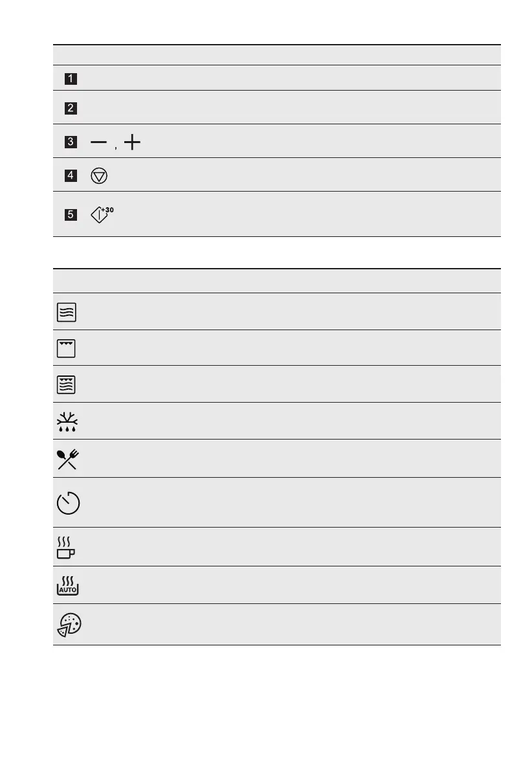Click the number 5 badge

(71, 215)
